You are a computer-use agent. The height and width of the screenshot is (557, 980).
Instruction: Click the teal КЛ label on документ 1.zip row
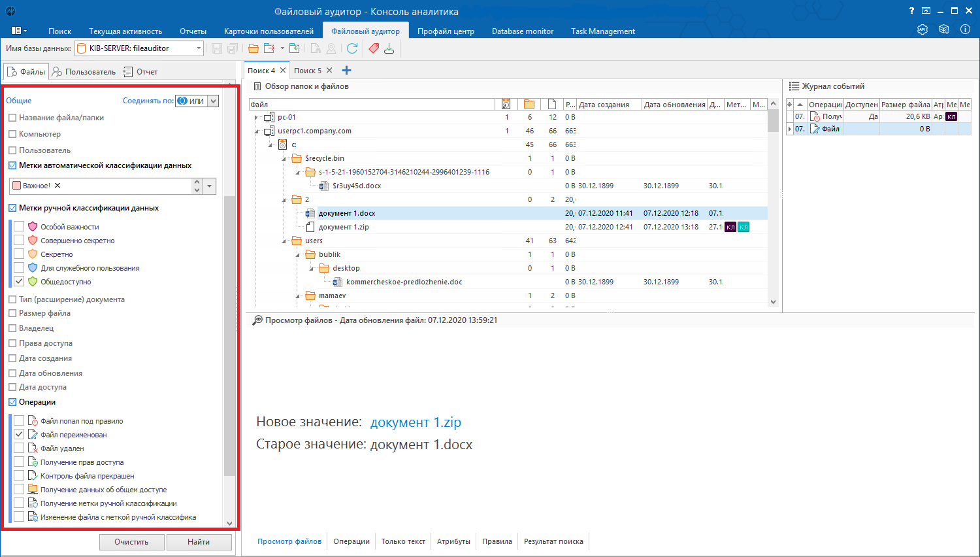click(743, 227)
